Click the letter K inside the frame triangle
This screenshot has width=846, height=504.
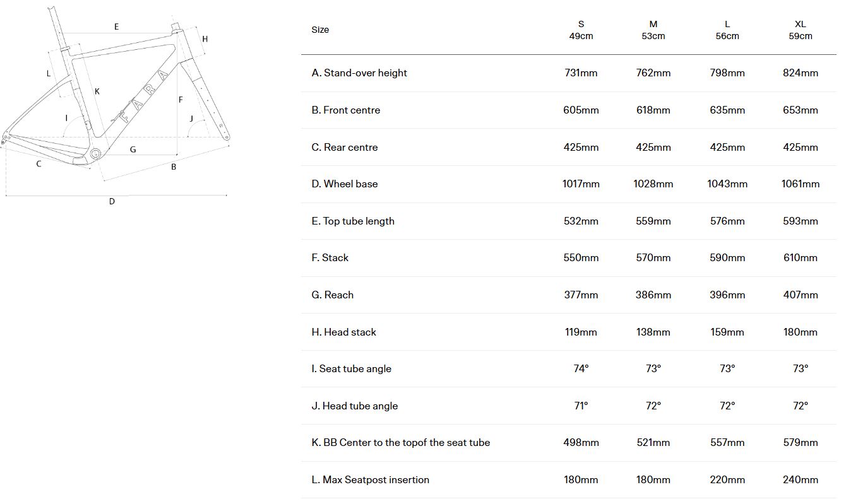tap(97, 91)
